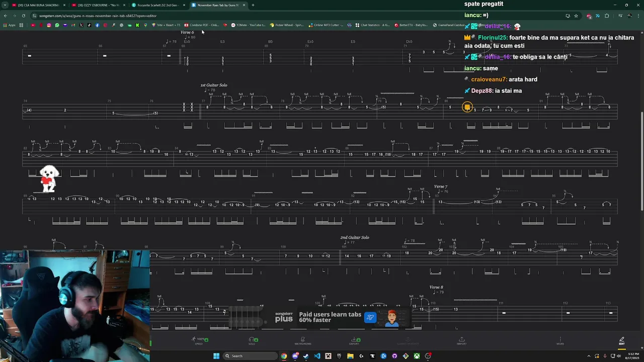Open the Chat Statistics bookmark
Image resolution: width=644 pixels, height=362 pixels.
(x=373, y=25)
